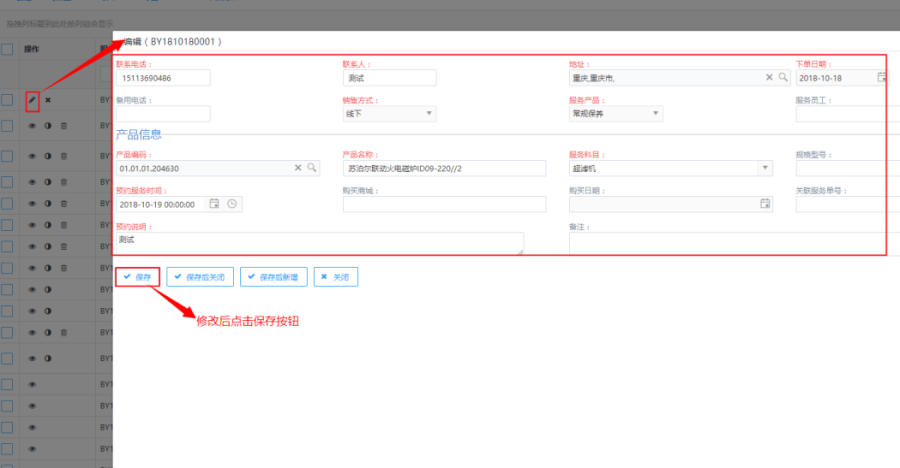The image size is (900, 468).
Task: Click the 保存 save button
Action: [137, 276]
